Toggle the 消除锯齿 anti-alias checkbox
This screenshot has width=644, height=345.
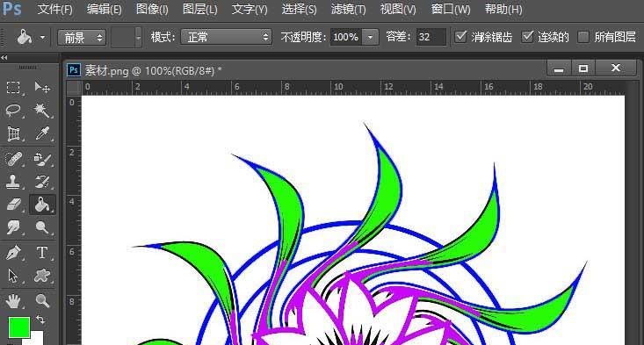point(461,37)
